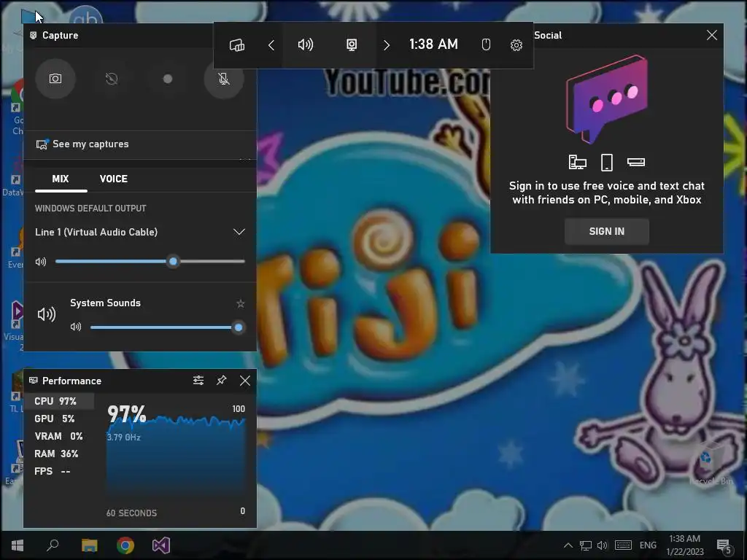Close the Performance widget
Viewport: 747px width, 560px height.
pos(245,381)
